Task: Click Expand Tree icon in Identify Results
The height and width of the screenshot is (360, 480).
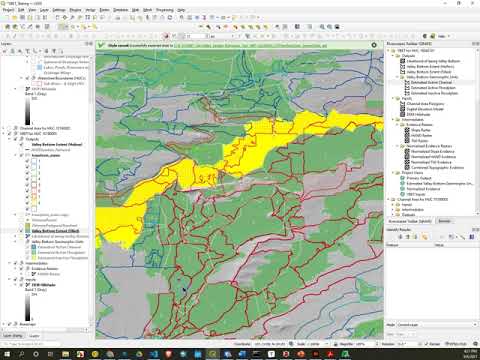Action: coord(401,237)
